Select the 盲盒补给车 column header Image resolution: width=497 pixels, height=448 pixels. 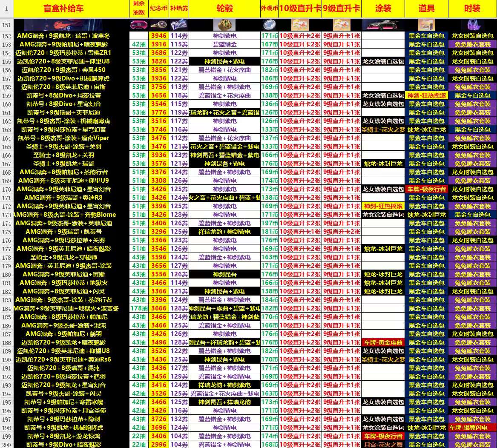[x=71, y=9]
